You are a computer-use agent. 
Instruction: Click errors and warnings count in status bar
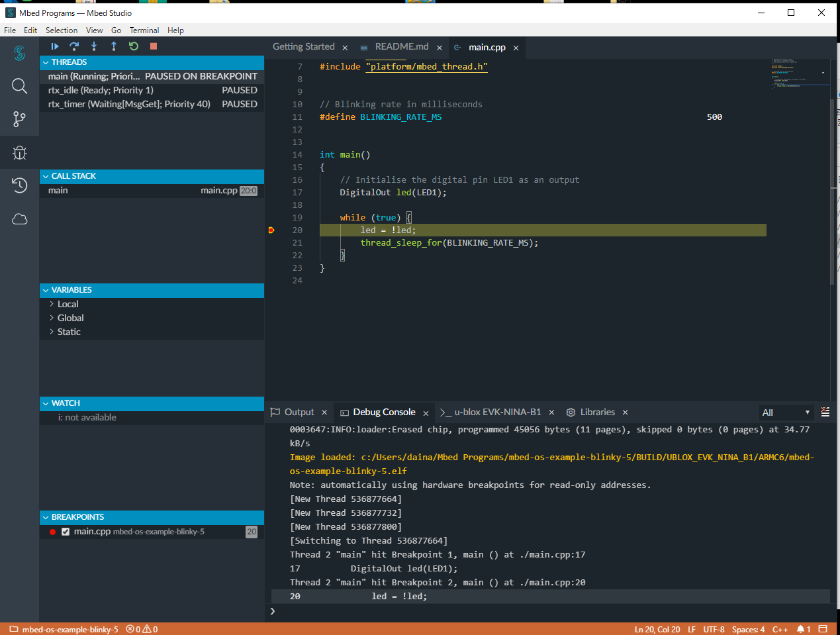coord(142,629)
